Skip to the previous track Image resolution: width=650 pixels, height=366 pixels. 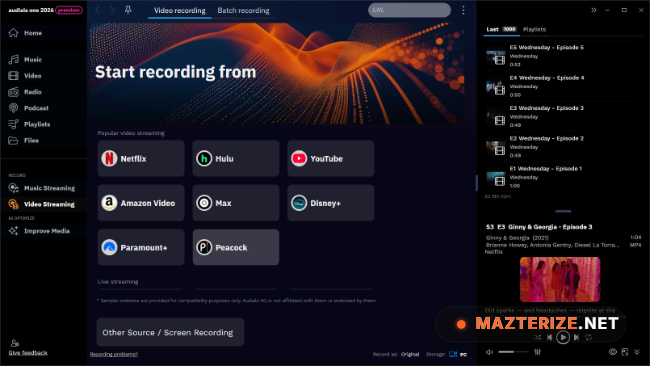[549, 337]
